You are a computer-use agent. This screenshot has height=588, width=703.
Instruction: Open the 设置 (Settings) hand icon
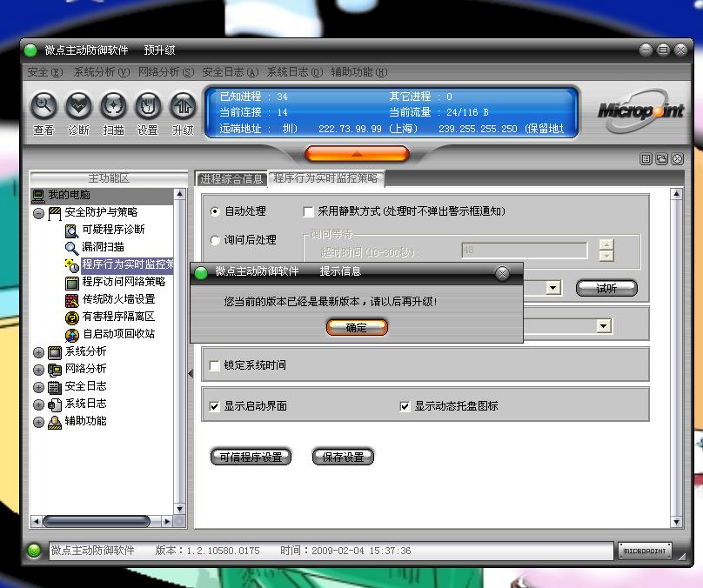[x=148, y=106]
